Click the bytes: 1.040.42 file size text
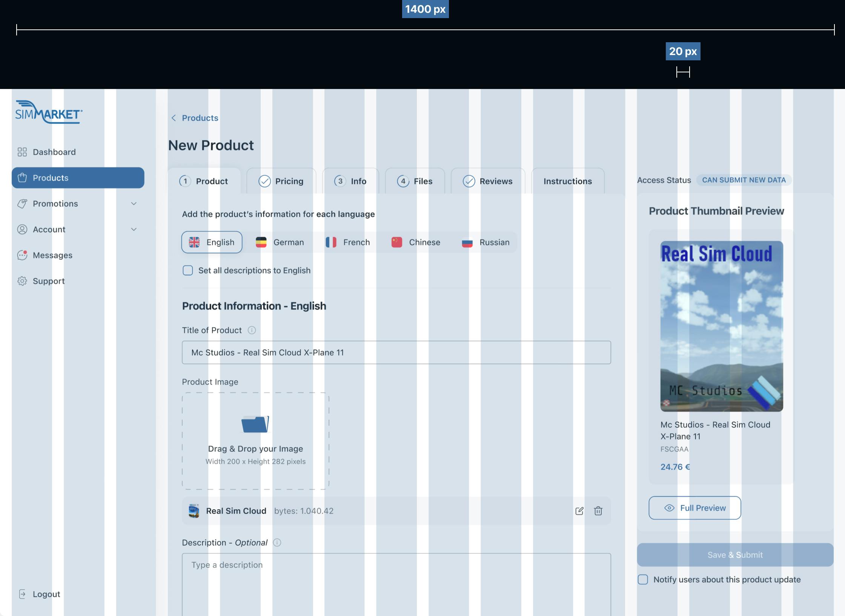The image size is (845, 616). (x=304, y=511)
